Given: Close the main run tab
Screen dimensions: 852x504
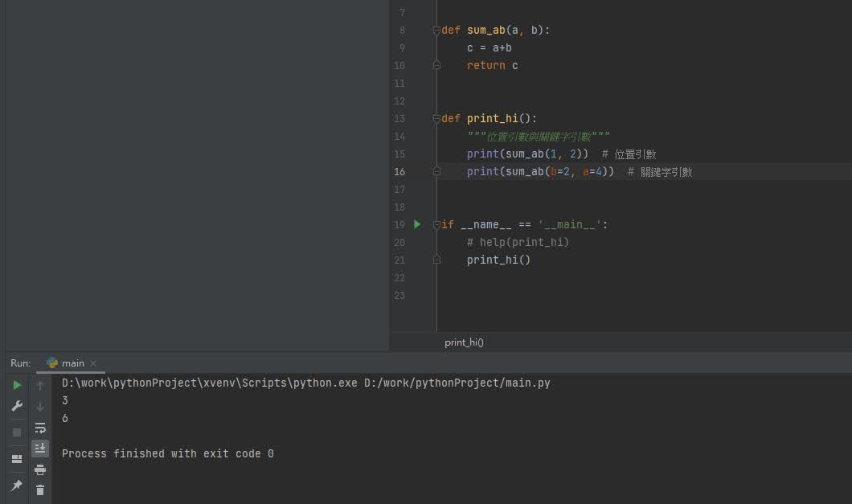Looking at the screenshot, I should [x=93, y=363].
